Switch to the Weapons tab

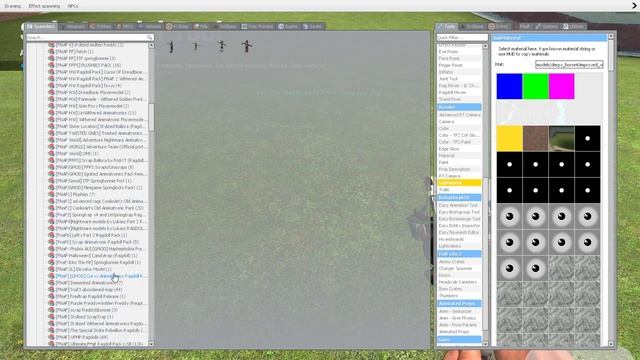click(73, 27)
